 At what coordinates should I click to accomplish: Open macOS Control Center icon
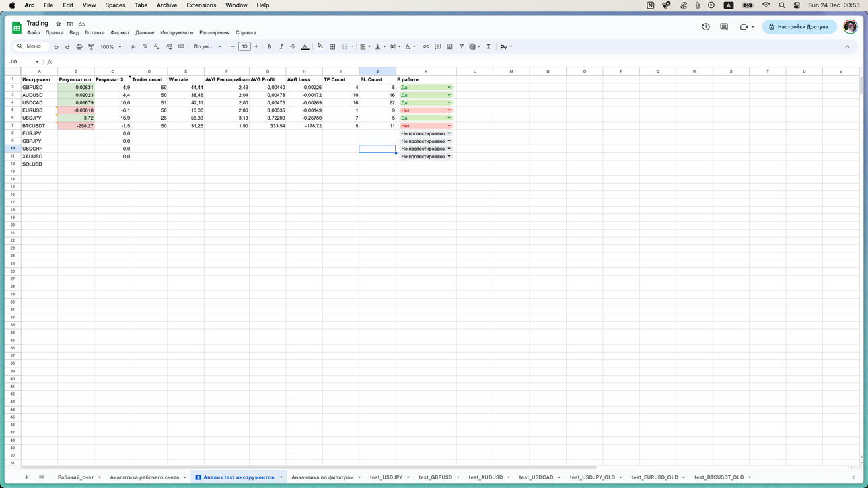click(x=797, y=5)
